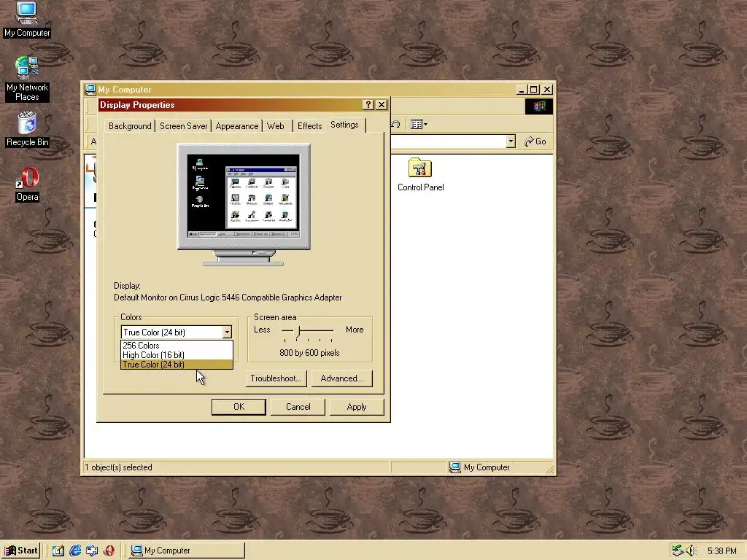
Task: Click the question mark help button in Display Properties
Action: click(x=368, y=105)
